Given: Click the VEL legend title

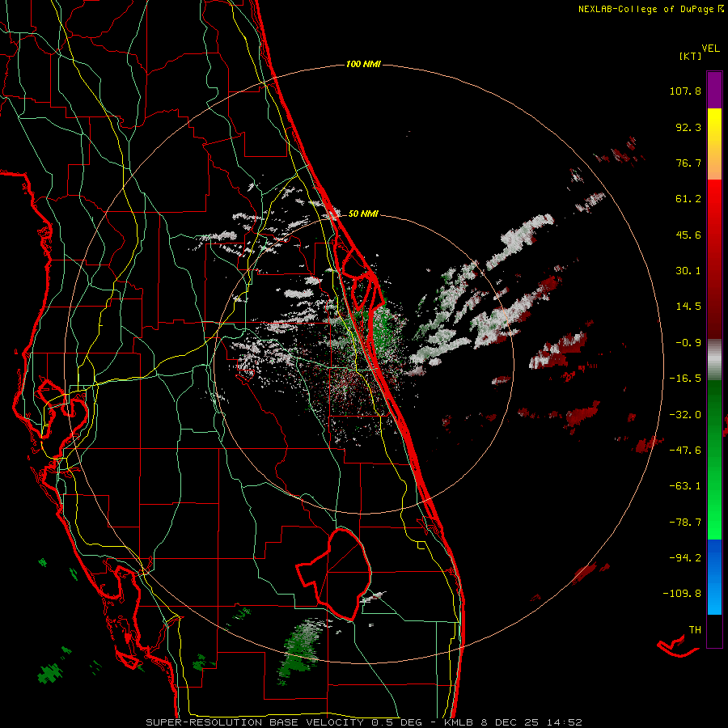Looking at the screenshot, I should pos(710,49).
